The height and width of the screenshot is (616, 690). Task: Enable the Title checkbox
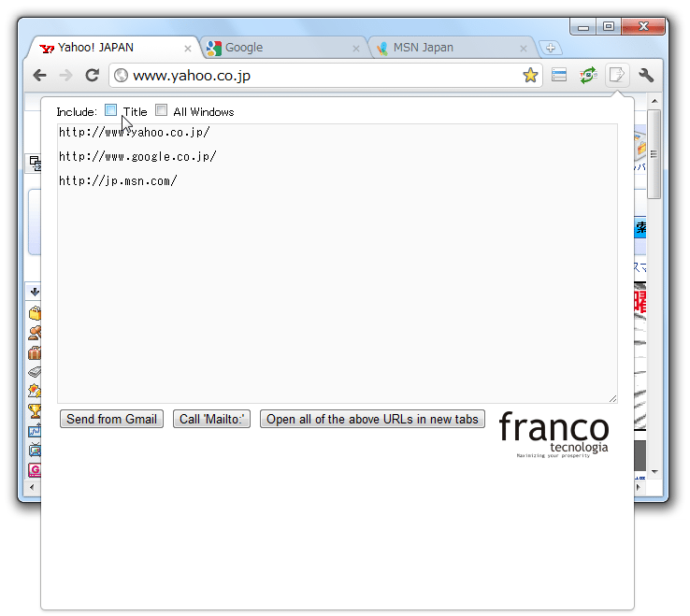[x=111, y=110]
